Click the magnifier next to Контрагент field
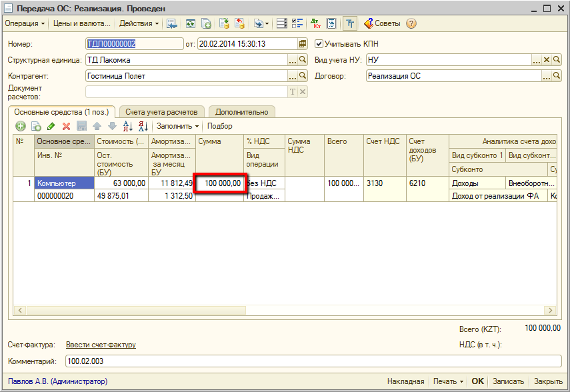 pyautogui.click(x=302, y=76)
